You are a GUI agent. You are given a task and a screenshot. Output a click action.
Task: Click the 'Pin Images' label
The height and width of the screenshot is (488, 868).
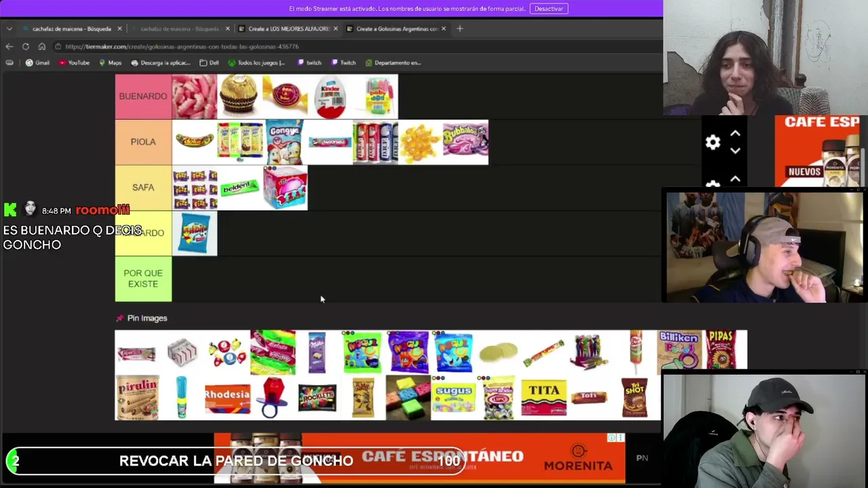[x=147, y=318]
